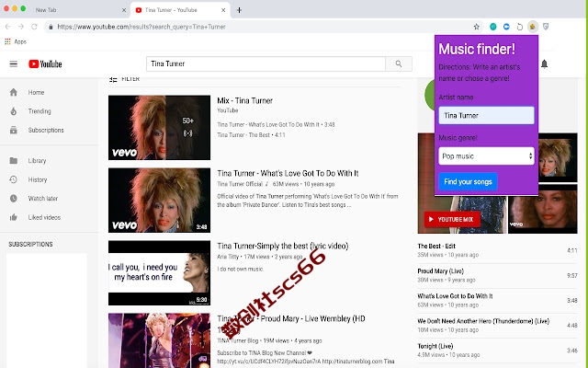Open the Apps bookmarks shortcut
Image resolution: width=588 pixels, height=368 pixels.
tap(16, 41)
